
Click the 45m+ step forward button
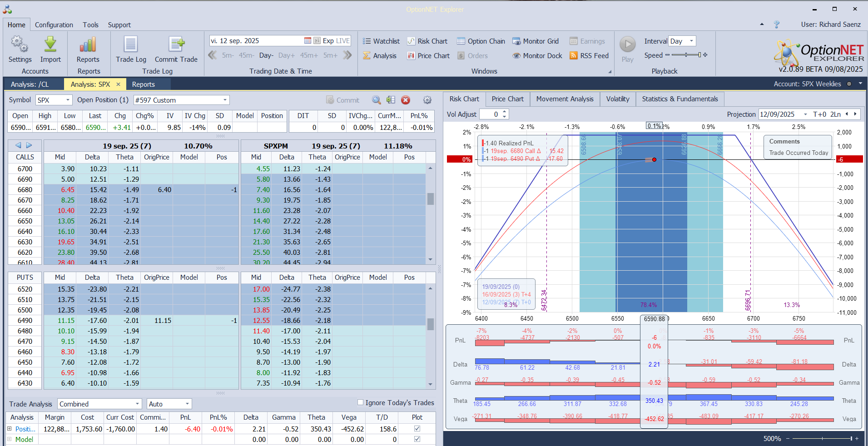point(309,55)
